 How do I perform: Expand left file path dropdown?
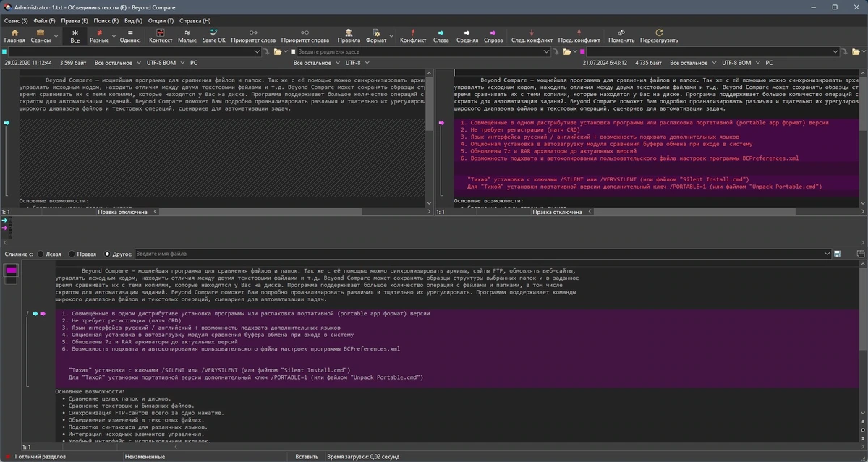[x=257, y=52]
